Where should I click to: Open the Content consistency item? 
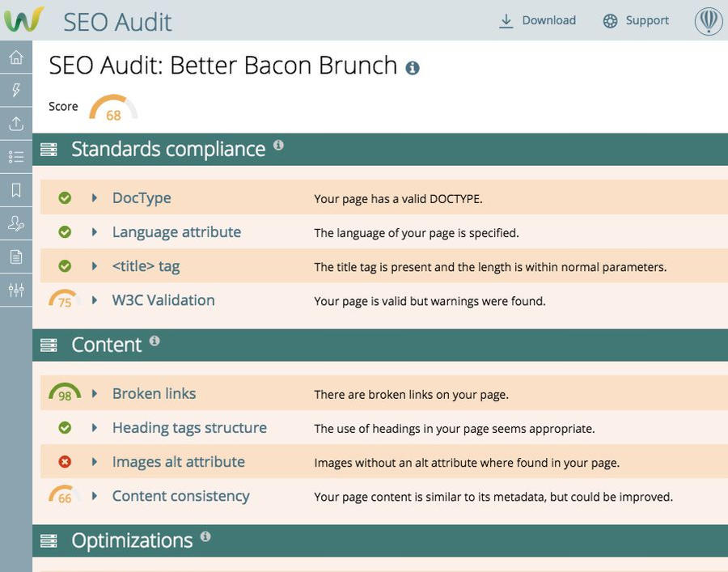click(180, 496)
